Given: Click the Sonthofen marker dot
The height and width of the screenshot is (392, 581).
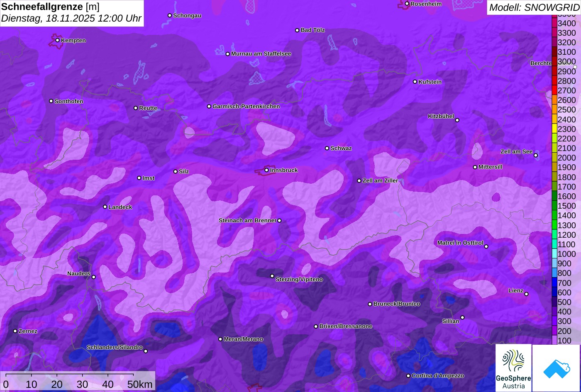Looking at the screenshot, I should (x=51, y=101).
